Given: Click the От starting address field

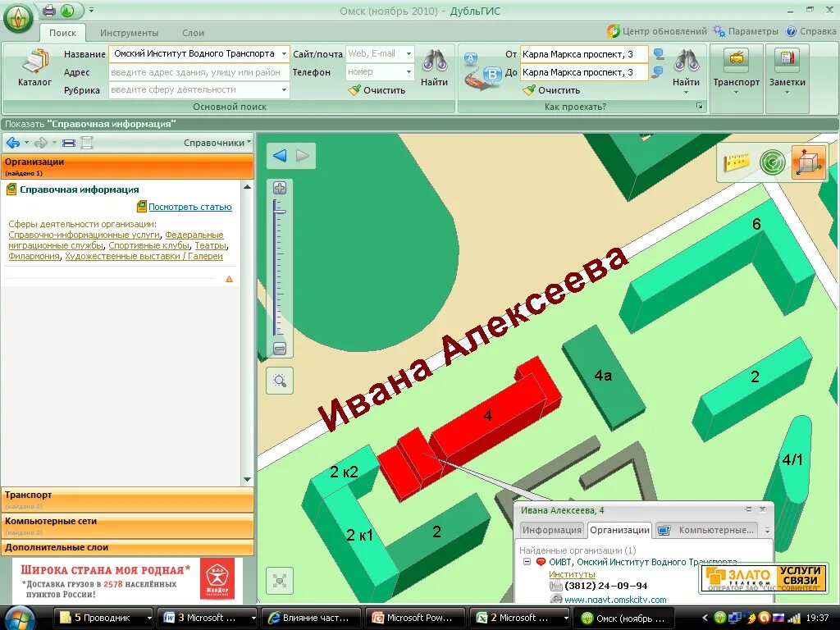Looking at the screenshot, I should 584,54.
